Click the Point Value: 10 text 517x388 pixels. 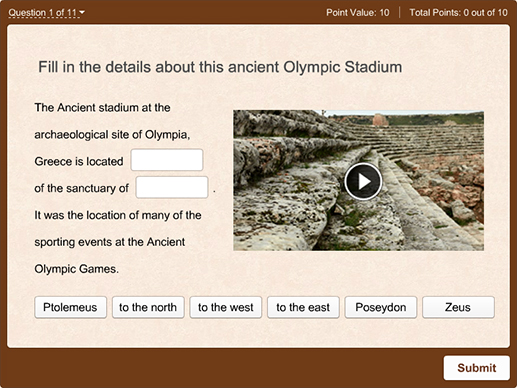[x=358, y=13]
